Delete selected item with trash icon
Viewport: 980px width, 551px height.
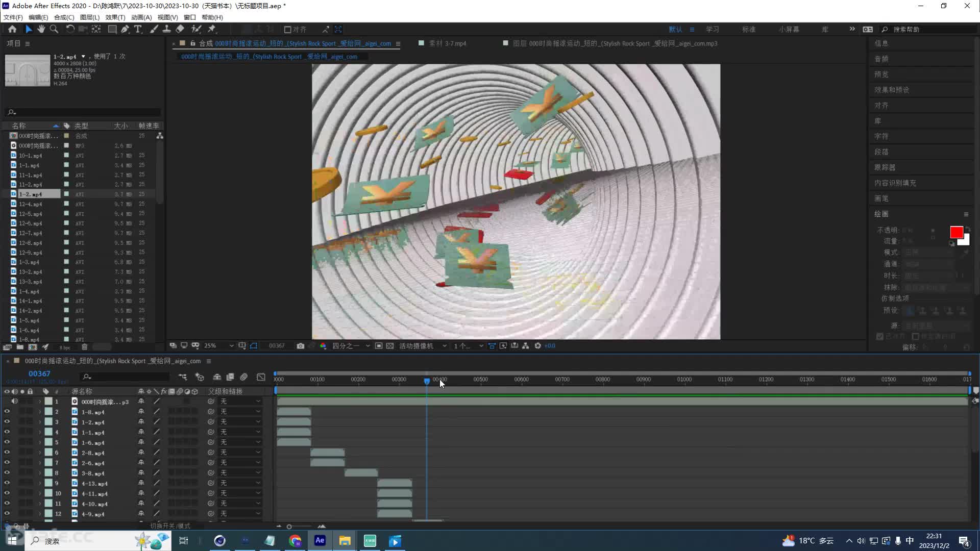pos(85,347)
